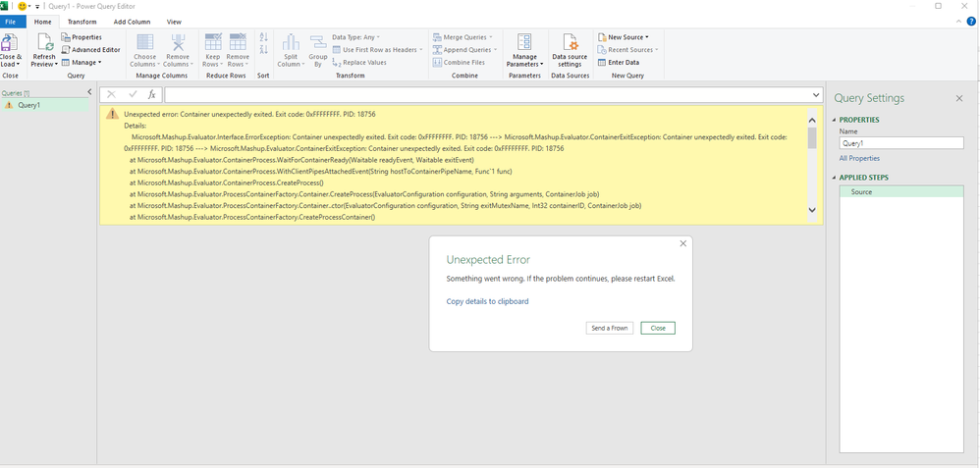Click the smiley feedback icon in title bar
The width and height of the screenshot is (980, 468).
click(22, 6)
